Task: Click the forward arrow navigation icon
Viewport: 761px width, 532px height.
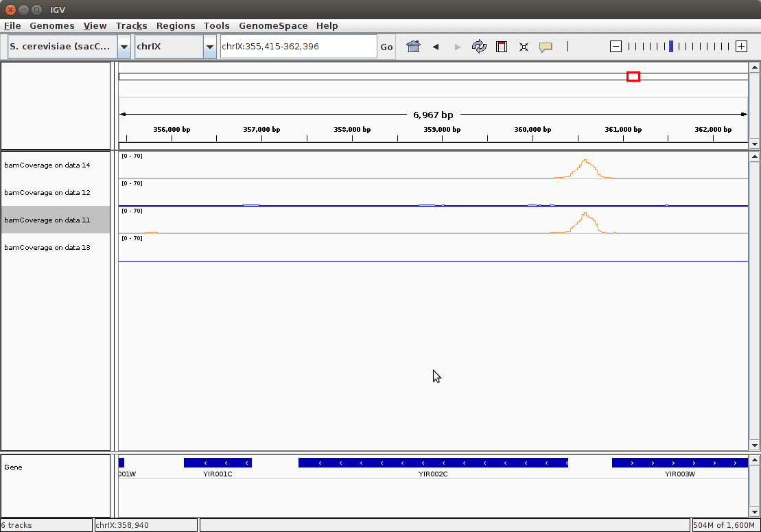Action: coord(458,47)
